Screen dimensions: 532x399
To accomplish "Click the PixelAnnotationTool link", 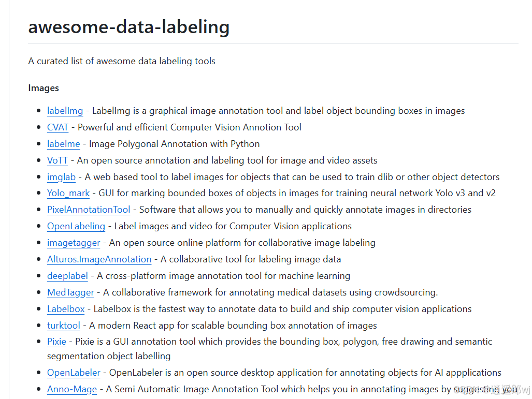I will point(89,210).
